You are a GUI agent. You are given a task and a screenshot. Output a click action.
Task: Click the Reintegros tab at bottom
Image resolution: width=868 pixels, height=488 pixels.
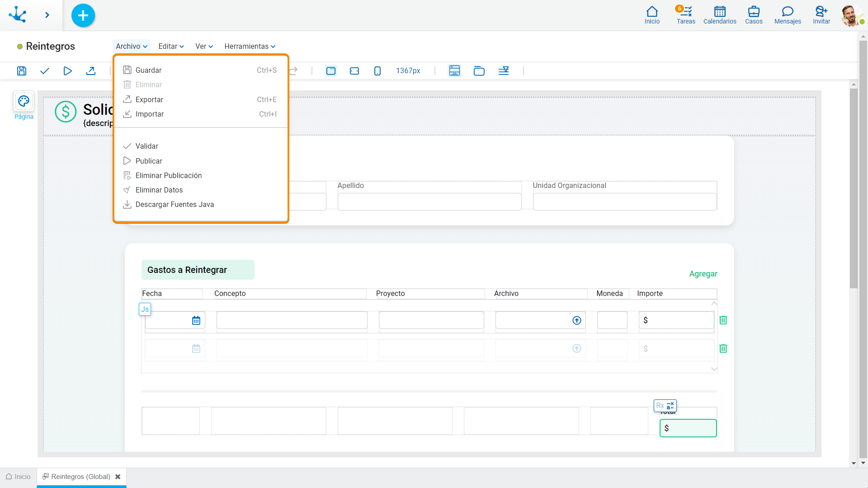coord(80,477)
